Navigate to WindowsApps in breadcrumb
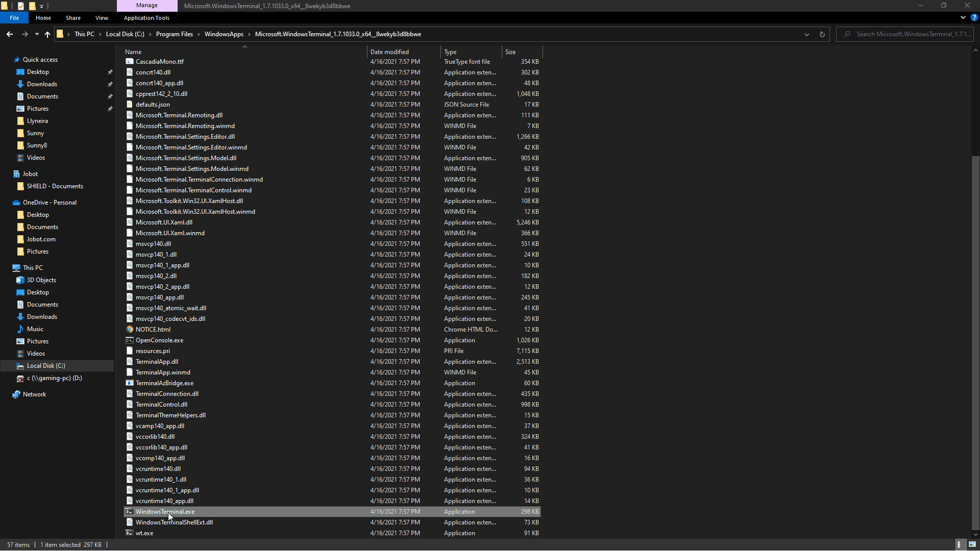Screen dimensions: 980x551 [224, 34]
